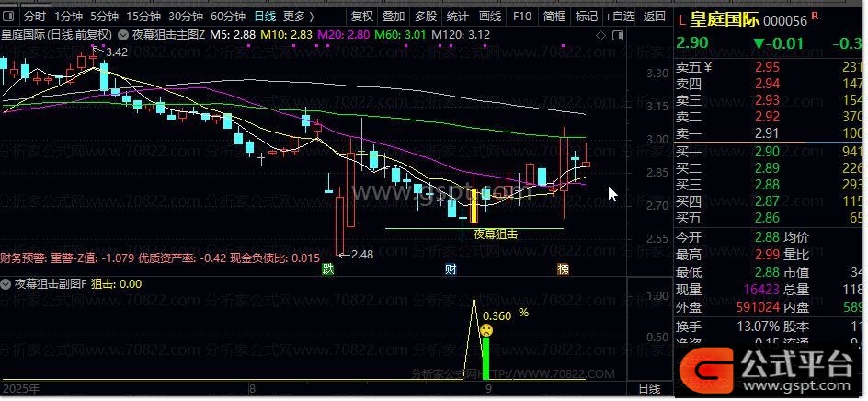Click the green 跌 marker icon
Screen dimensions: 868x401
329,269
